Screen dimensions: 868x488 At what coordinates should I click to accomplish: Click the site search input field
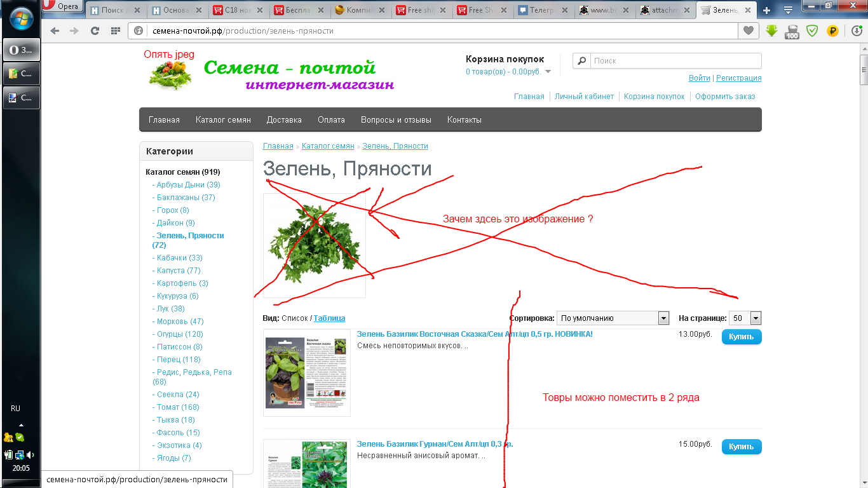tap(675, 61)
